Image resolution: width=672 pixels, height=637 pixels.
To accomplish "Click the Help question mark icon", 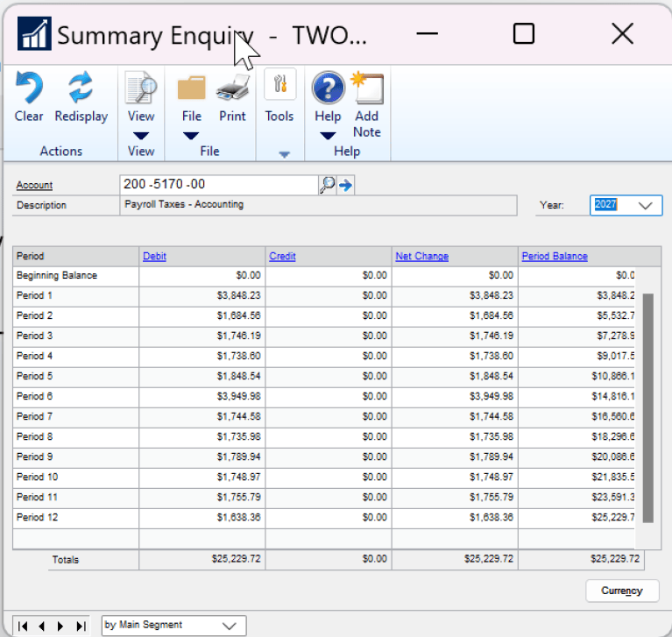I will click(328, 88).
